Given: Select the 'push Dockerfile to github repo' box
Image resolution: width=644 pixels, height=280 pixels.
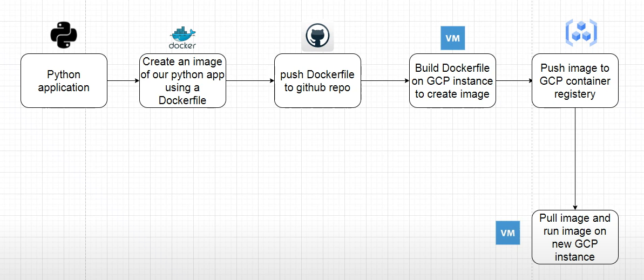Looking at the screenshot, I should [317, 81].
